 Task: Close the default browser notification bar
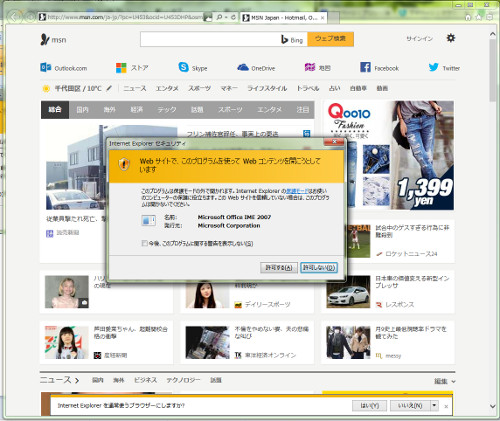tap(446, 406)
